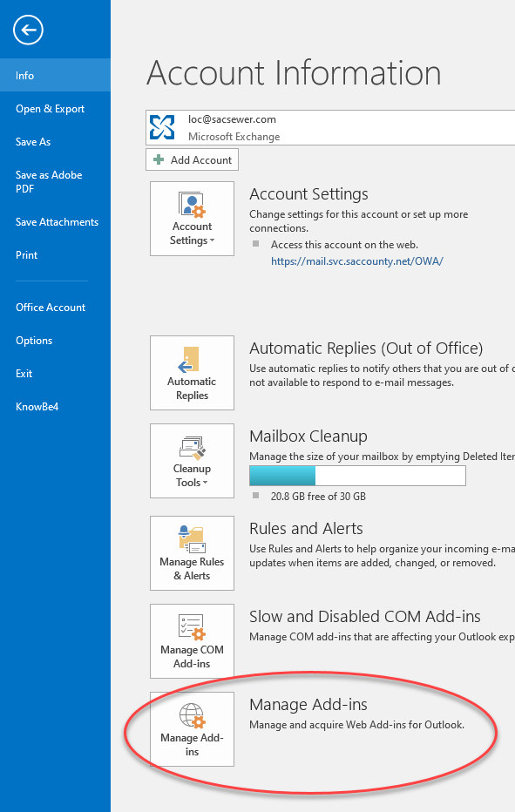
Task: Click the Rules and Alerts heading
Action: pos(306,528)
